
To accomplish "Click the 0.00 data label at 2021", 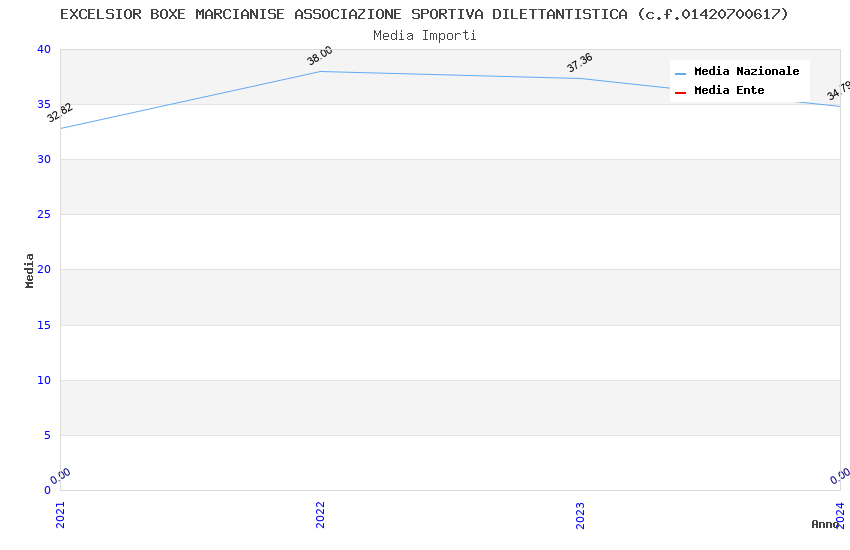I will [x=60, y=476].
